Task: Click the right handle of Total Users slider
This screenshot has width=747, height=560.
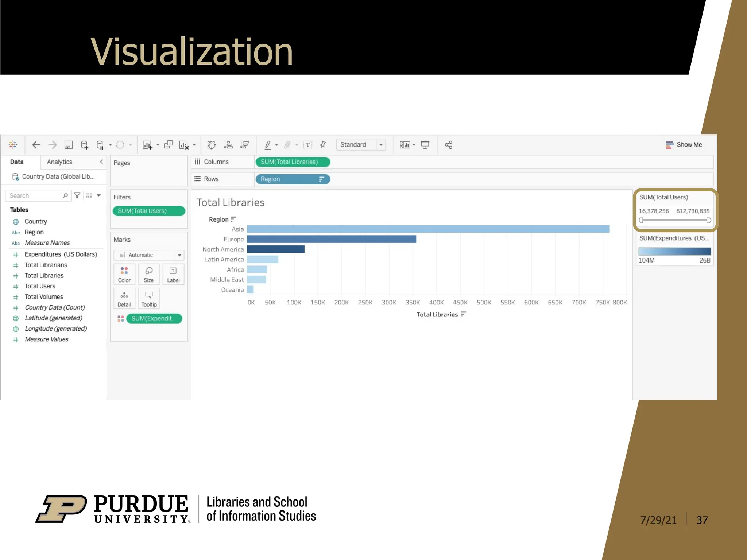Action: [709, 220]
